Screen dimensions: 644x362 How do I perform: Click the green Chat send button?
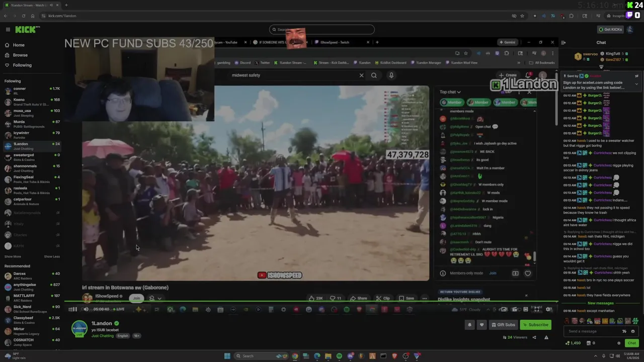point(632,343)
